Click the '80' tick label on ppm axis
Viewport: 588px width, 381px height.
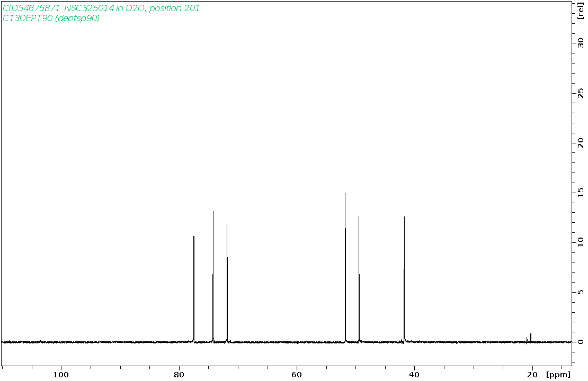(x=179, y=374)
